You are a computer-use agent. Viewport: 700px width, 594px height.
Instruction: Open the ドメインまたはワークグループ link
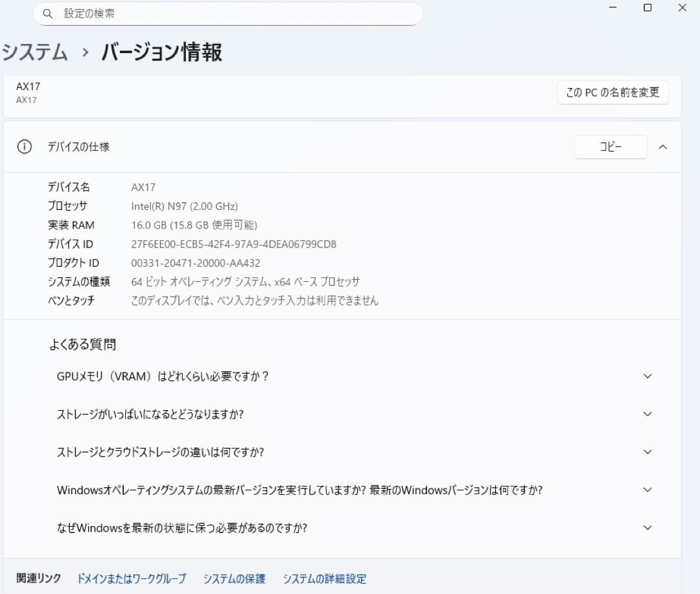click(131, 578)
